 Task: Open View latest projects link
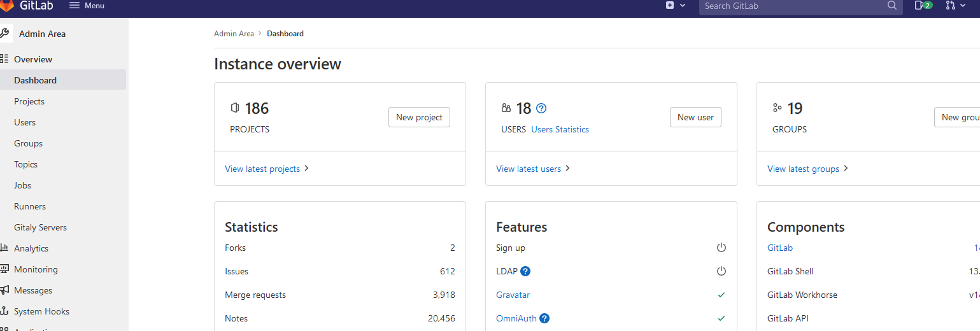point(262,169)
